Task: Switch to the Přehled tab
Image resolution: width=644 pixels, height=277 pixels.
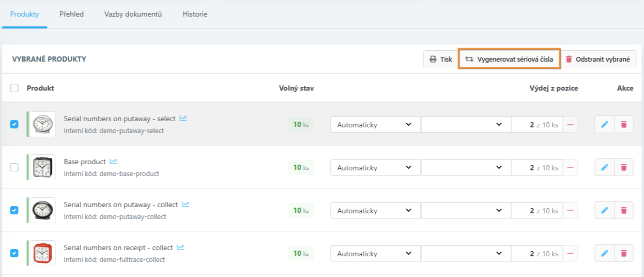Action: [x=71, y=14]
